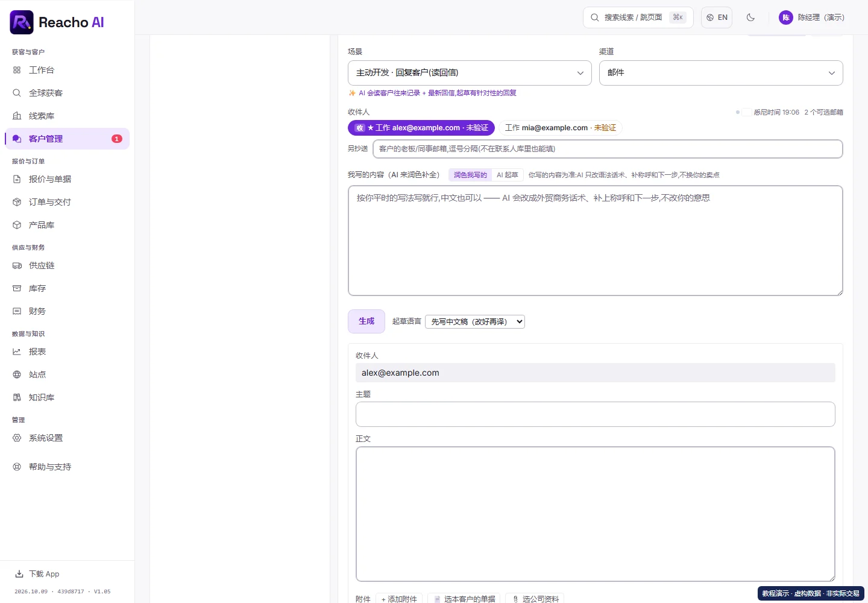Open the 线索库 menu label

coord(42,116)
